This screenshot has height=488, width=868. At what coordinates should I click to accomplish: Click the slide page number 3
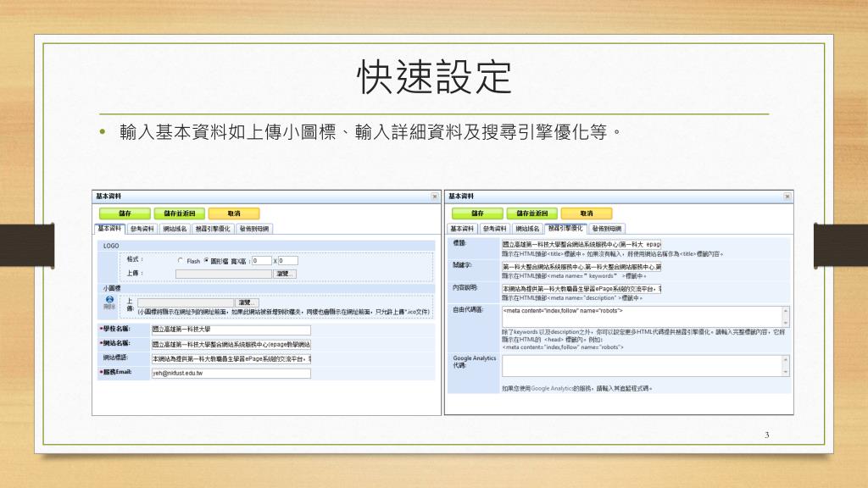[x=766, y=435]
